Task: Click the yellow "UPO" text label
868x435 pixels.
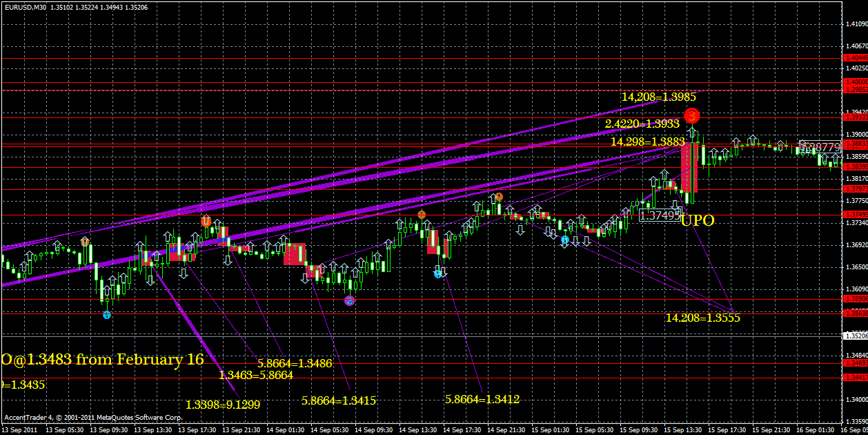Action: coord(698,220)
